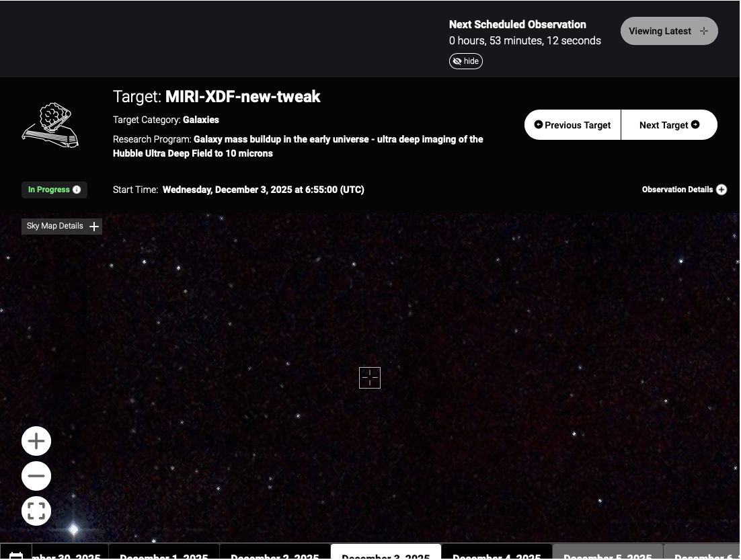Select the active December 3, 2025 tab
This screenshot has height=560, width=741.
pos(386,554)
